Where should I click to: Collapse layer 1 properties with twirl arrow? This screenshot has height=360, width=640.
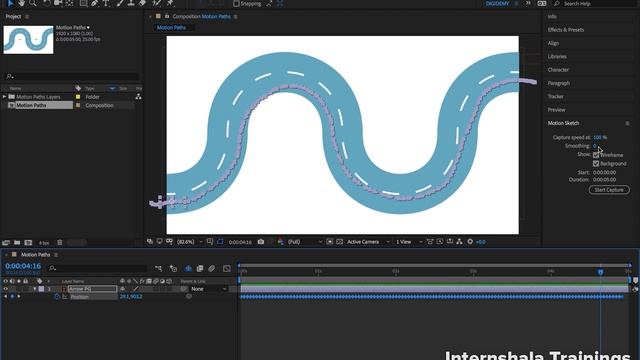(35, 289)
